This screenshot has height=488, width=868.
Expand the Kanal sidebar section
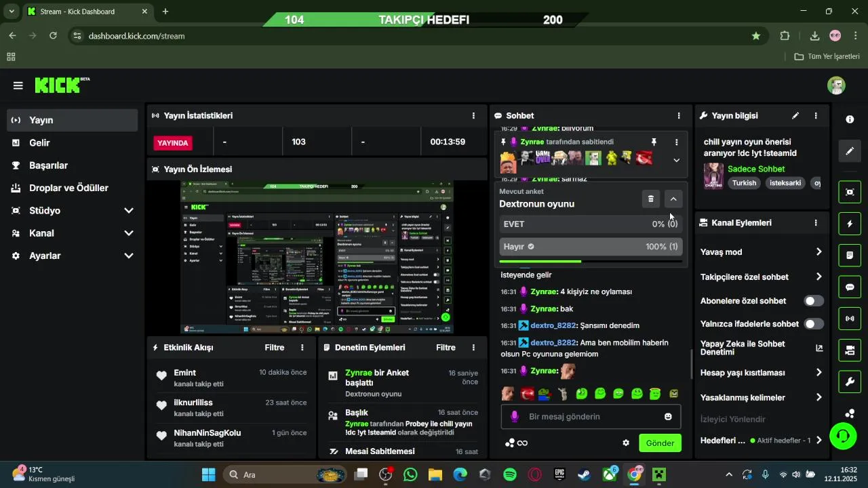pos(73,233)
